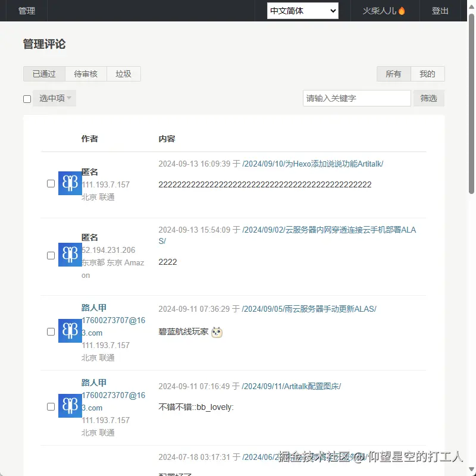Viewport: 476px width, 476px height.
Task: Toggle the select-all checkbox beside 选中项
Action: point(27,99)
